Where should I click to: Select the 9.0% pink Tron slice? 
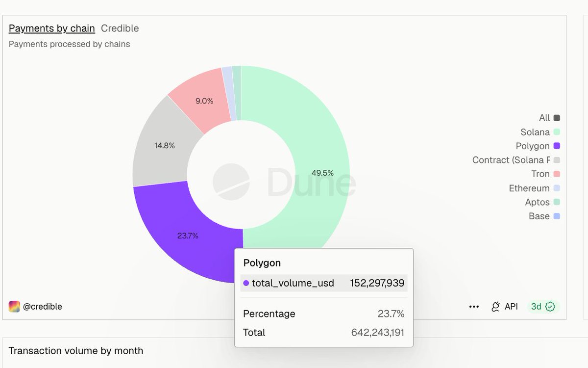pyautogui.click(x=203, y=101)
